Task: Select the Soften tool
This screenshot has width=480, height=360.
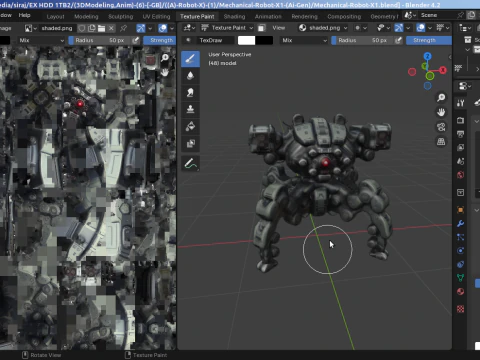Action: [x=190, y=76]
